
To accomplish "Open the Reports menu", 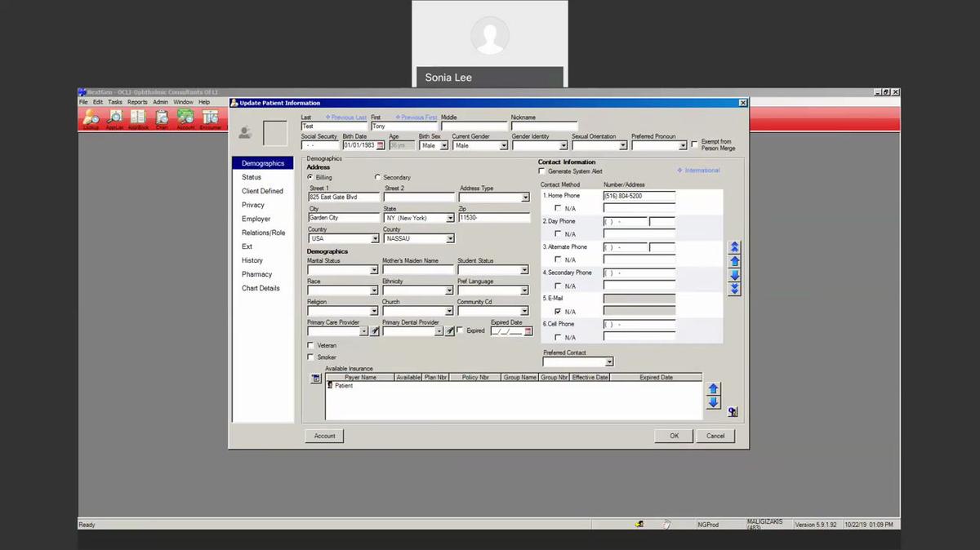I will (137, 102).
